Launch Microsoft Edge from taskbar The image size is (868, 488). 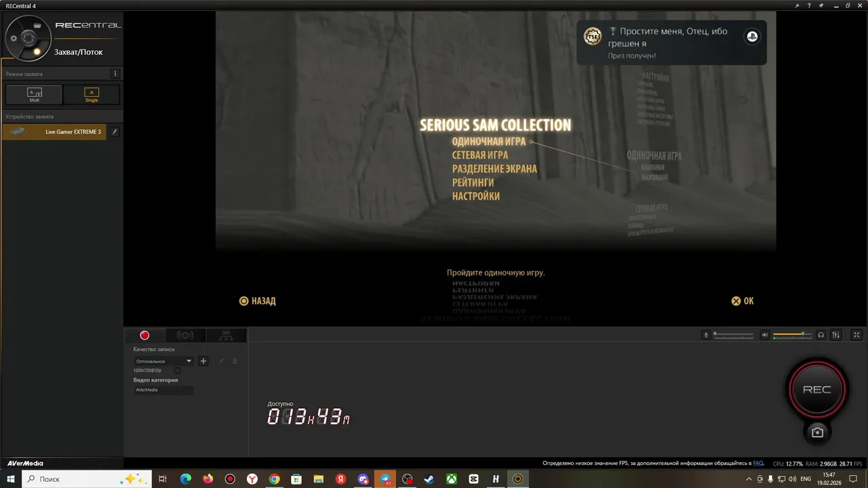coord(186,479)
